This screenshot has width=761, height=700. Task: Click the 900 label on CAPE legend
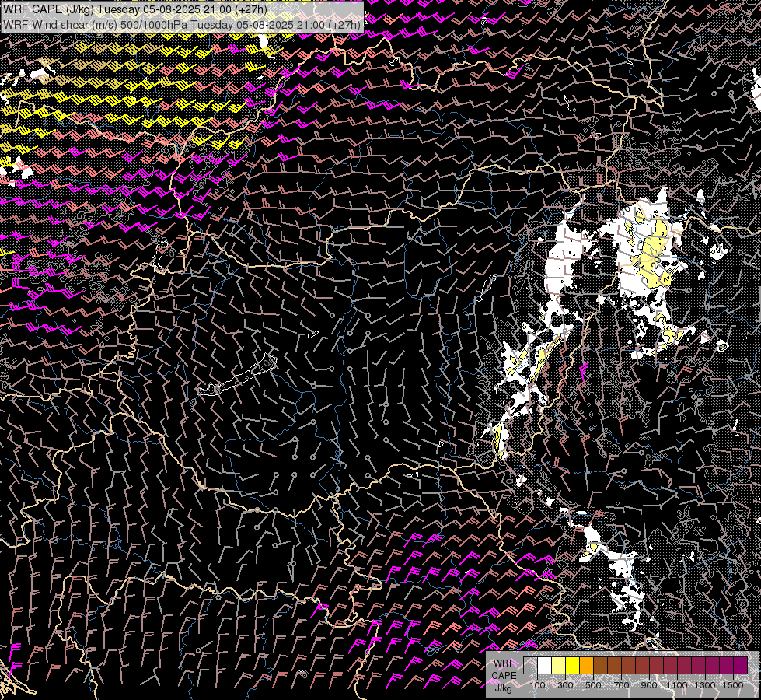[x=649, y=685]
